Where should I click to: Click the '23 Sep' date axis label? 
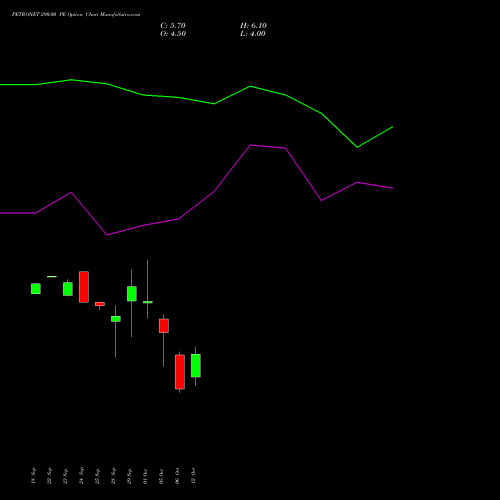tap(65, 476)
